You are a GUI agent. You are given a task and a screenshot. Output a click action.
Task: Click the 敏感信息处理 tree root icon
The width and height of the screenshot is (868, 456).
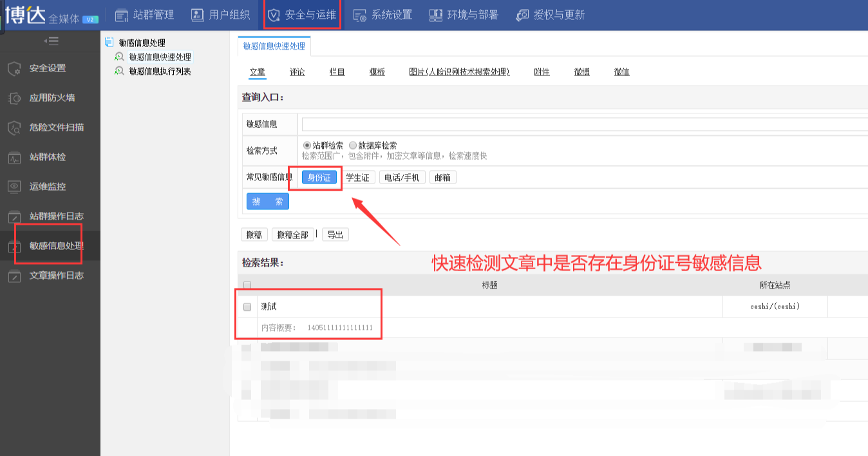point(109,43)
